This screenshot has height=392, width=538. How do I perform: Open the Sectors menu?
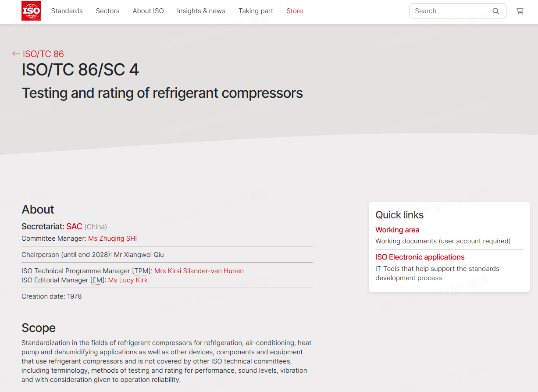tap(107, 11)
